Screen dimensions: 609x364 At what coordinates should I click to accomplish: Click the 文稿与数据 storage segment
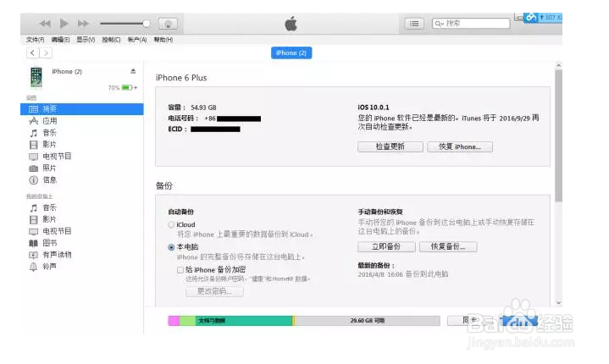pos(244,321)
